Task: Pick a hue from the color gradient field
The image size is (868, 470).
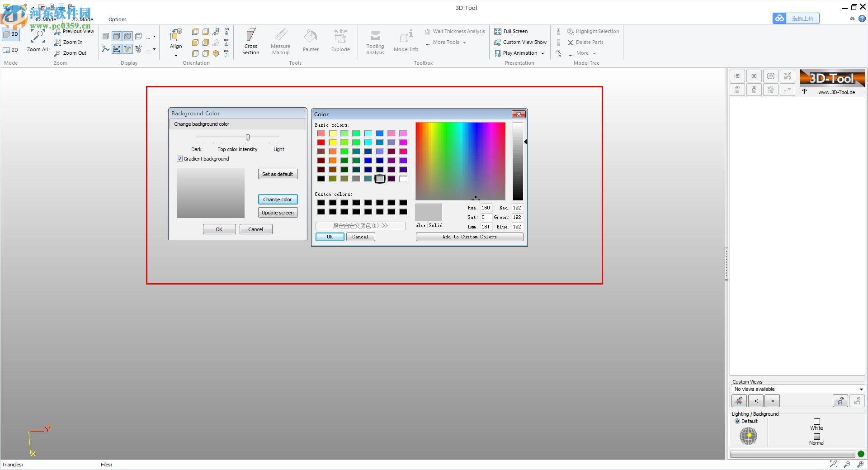Action: (460, 161)
